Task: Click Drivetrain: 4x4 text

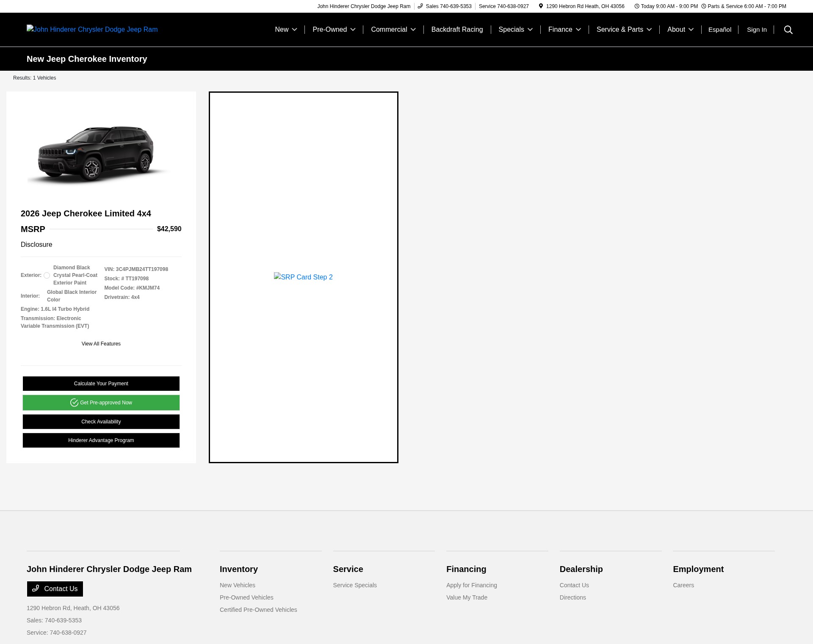Action: (122, 297)
